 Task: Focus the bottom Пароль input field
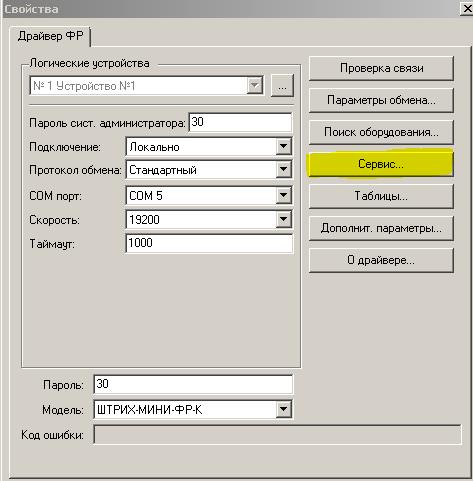[x=193, y=384]
